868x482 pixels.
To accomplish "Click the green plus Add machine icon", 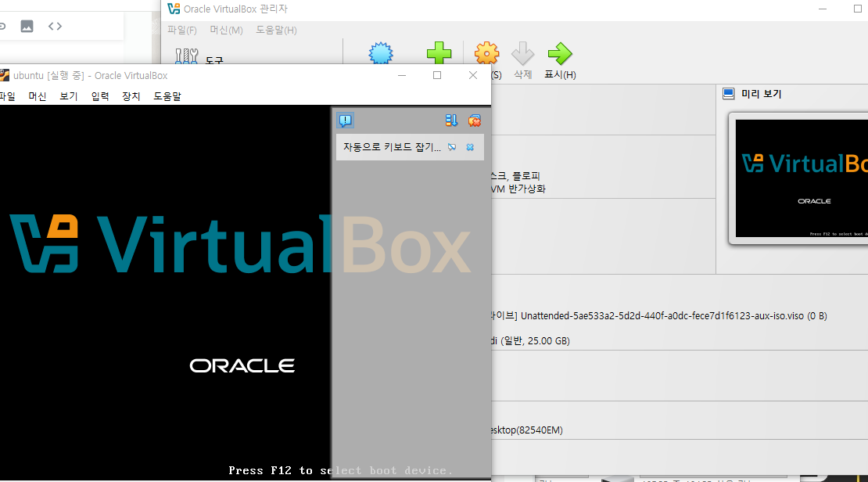I will pos(439,53).
